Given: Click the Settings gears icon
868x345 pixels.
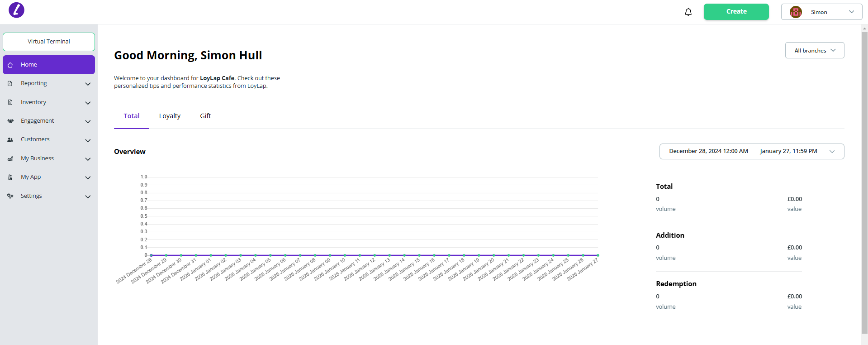Looking at the screenshot, I should (x=10, y=196).
